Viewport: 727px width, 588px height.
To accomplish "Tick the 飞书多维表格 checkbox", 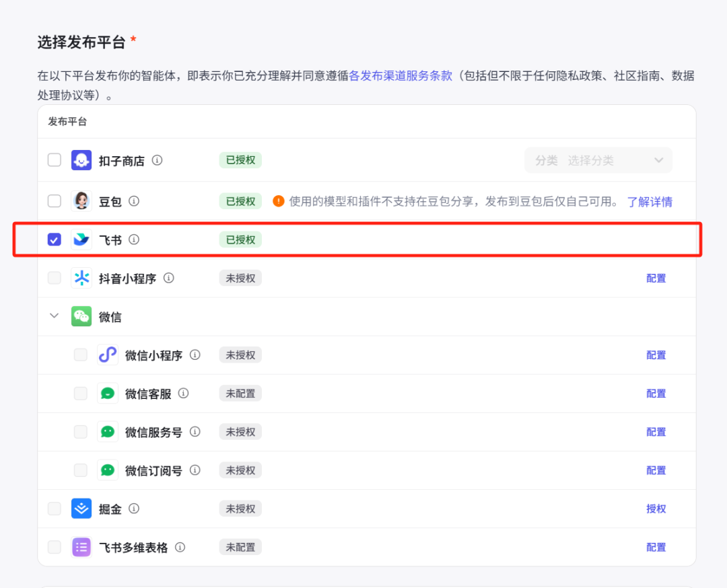I will point(55,547).
